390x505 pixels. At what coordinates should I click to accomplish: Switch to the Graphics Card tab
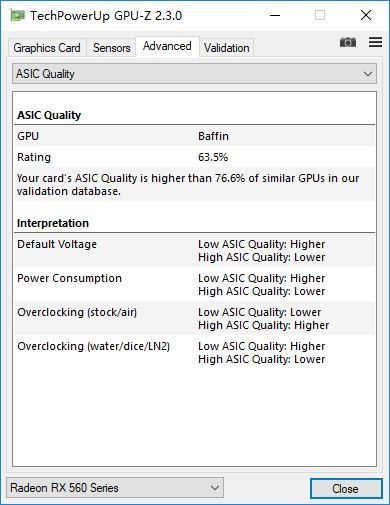47,48
